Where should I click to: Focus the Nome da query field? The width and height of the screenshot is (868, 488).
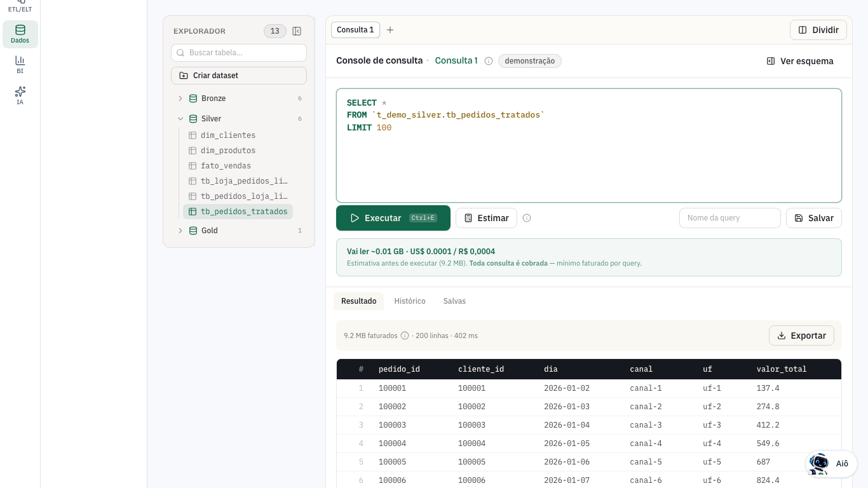point(730,218)
